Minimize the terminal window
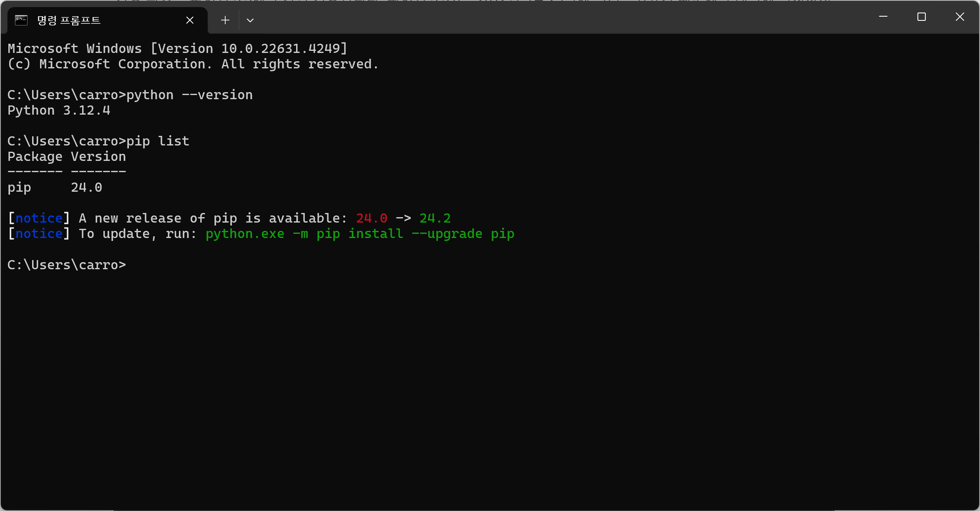980x511 pixels. [883, 17]
